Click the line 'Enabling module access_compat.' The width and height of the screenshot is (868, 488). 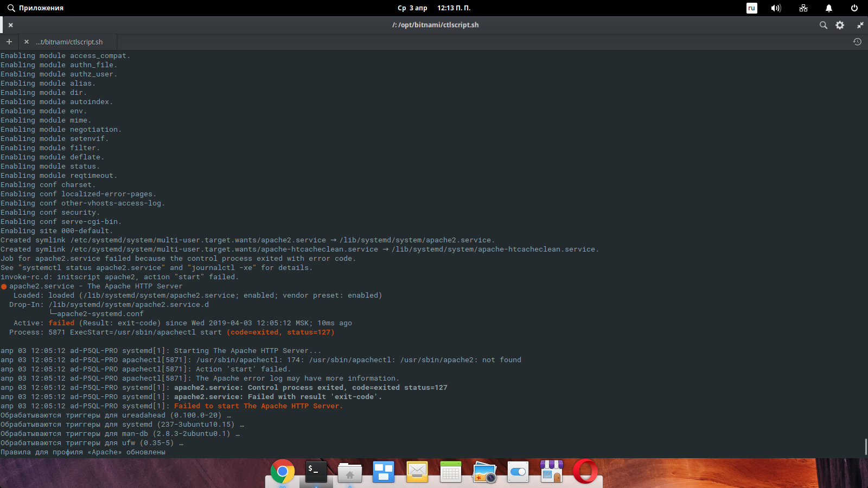[65, 56]
